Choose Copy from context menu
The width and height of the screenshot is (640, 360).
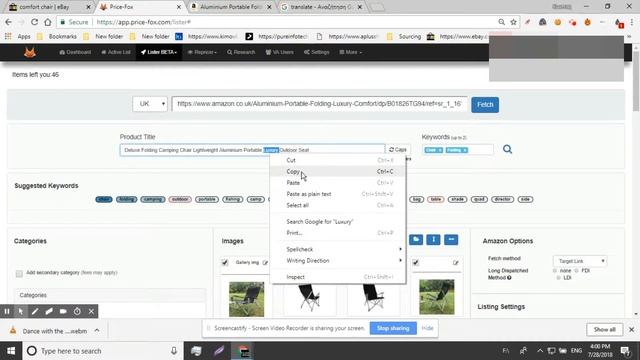pyautogui.click(x=338, y=171)
